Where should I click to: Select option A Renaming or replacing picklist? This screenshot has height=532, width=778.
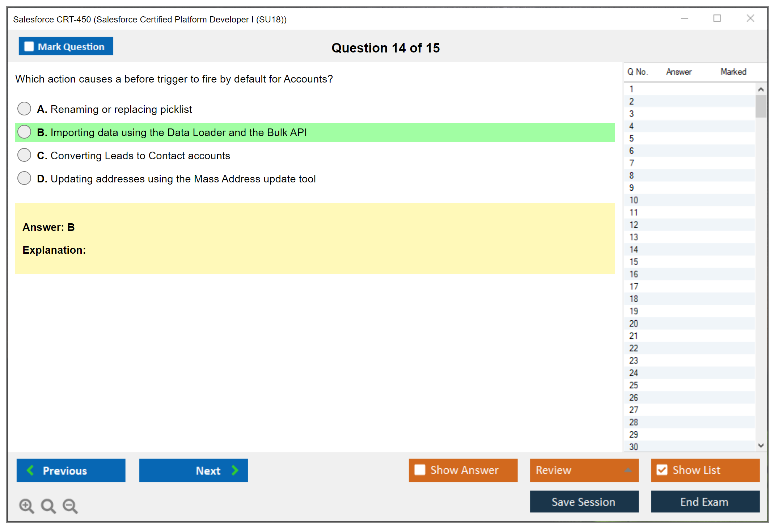[x=24, y=109]
